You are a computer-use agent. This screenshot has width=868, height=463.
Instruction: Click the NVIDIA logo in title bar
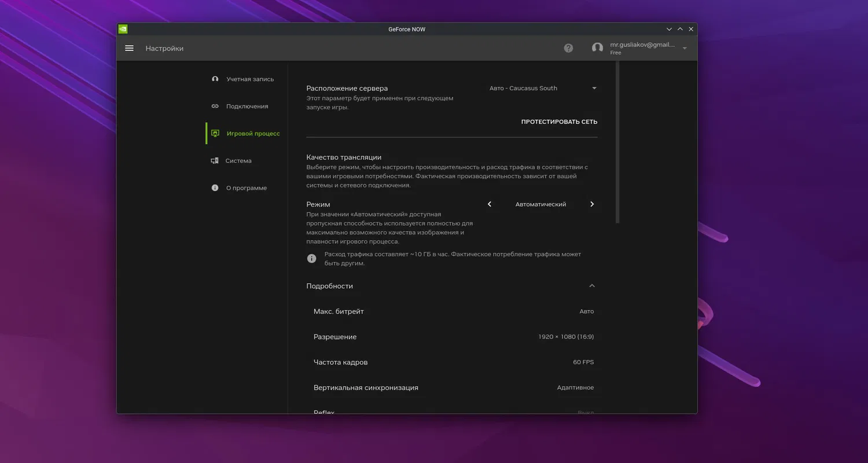(x=123, y=29)
